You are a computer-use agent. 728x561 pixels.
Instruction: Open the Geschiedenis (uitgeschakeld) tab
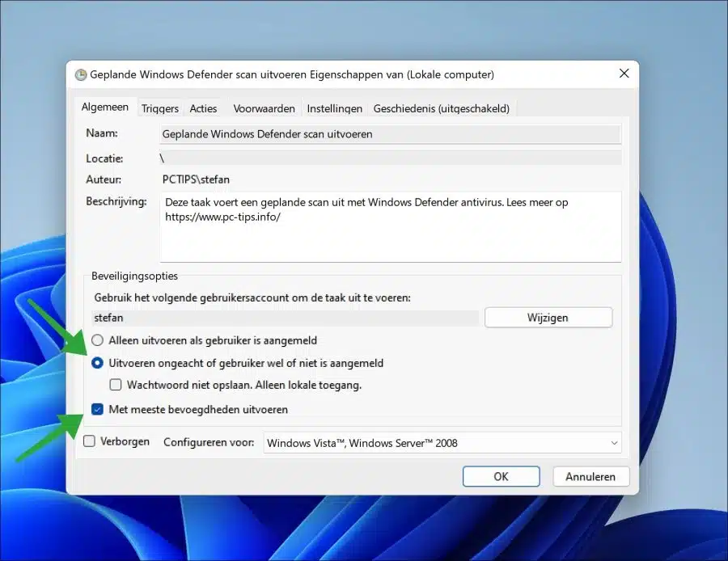click(441, 108)
